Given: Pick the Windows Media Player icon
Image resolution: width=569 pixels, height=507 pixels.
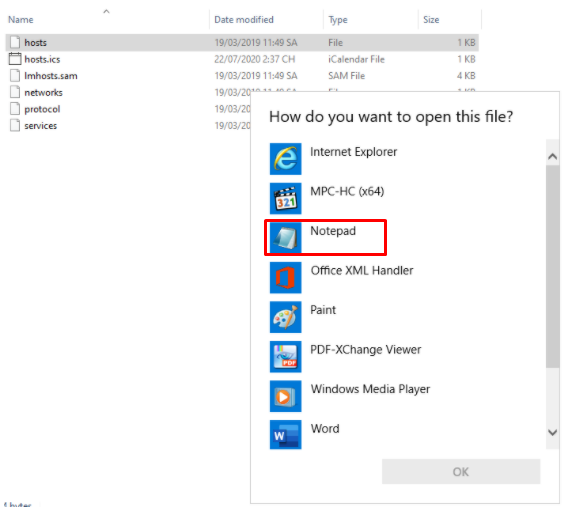Looking at the screenshot, I should pyautogui.click(x=285, y=396).
